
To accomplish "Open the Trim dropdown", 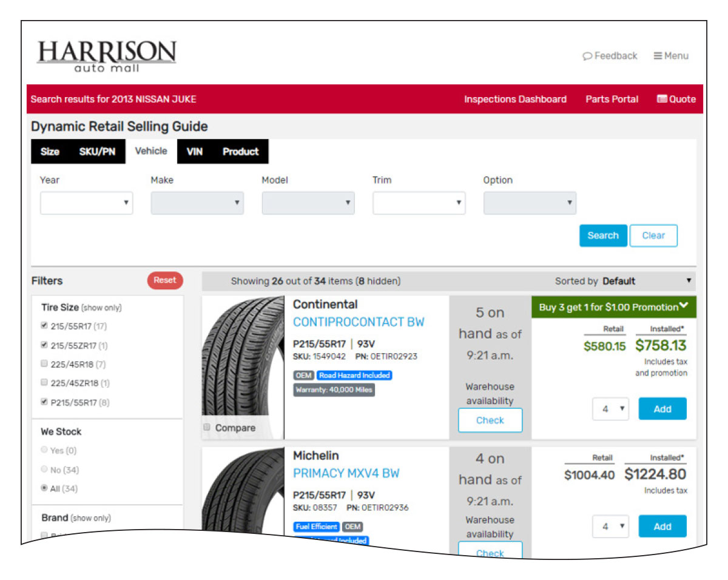I will 419,203.
